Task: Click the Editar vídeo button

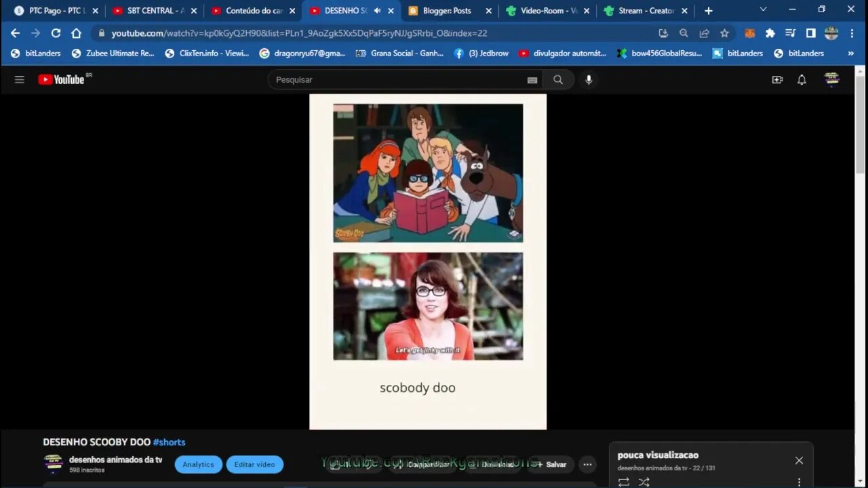Action: (255, 464)
